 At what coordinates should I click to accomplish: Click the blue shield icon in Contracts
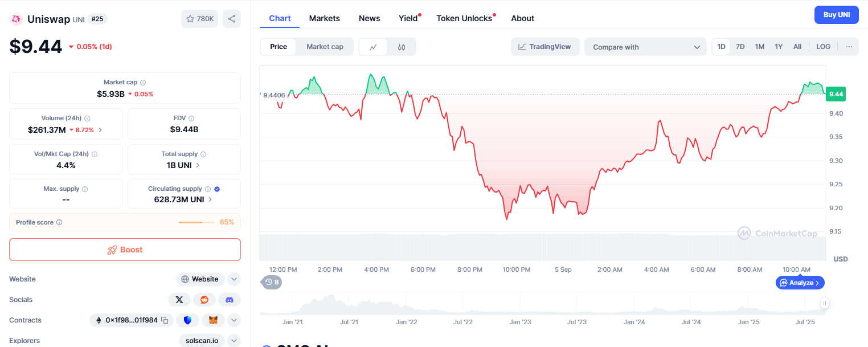(x=187, y=320)
